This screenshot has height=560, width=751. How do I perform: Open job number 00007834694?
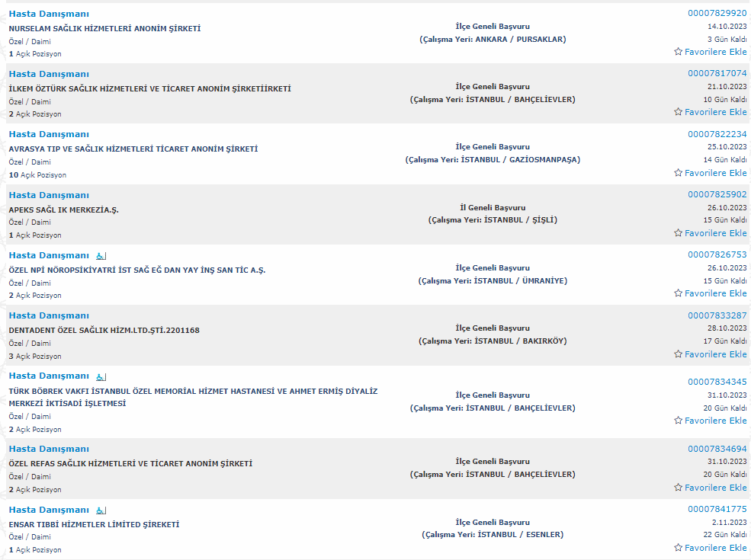[717, 449]
